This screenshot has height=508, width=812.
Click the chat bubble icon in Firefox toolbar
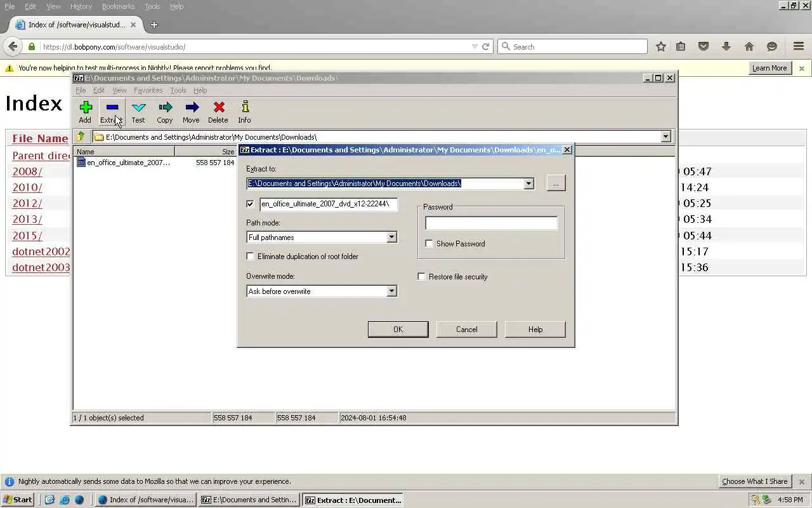[772, 46]
